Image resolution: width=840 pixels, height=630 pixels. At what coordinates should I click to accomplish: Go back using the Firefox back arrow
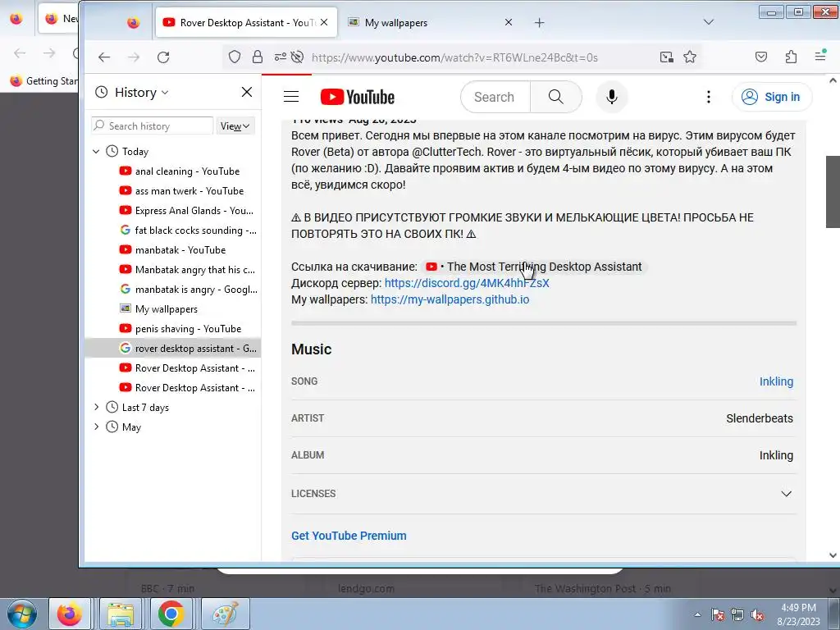[x=104, y=57]
